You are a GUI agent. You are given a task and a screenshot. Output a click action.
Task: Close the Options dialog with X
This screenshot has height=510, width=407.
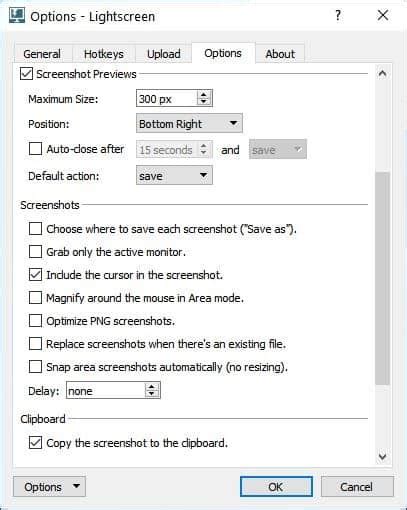pyautogui.click(x=383, y=15)
